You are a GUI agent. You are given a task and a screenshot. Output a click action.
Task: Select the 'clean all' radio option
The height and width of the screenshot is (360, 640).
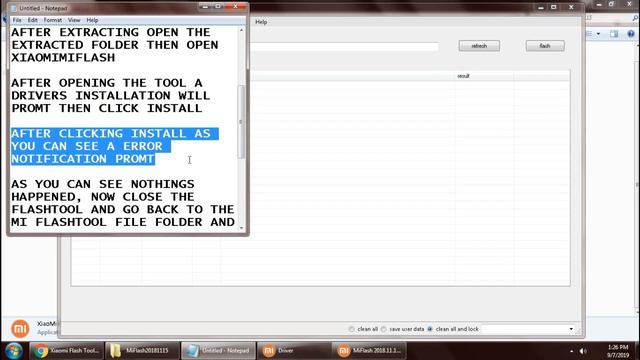point(351,329)
